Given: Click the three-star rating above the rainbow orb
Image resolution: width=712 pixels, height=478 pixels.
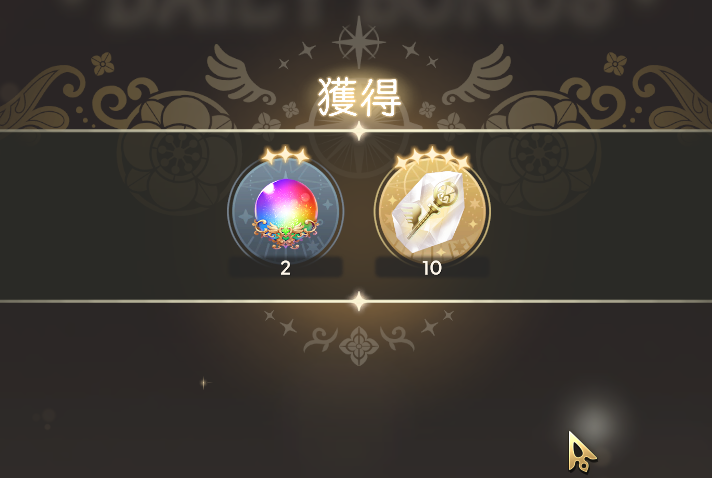Looking at the screenshot, I should 286,155.
